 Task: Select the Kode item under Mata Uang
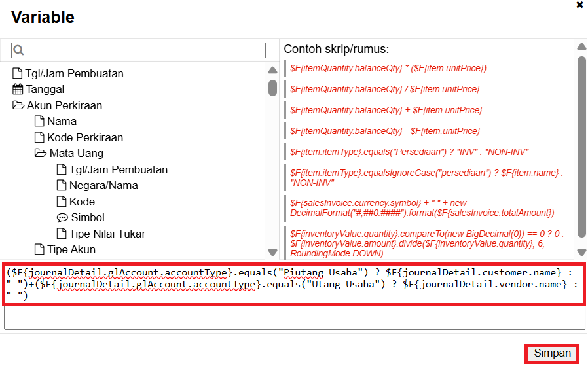coord(82,202)
